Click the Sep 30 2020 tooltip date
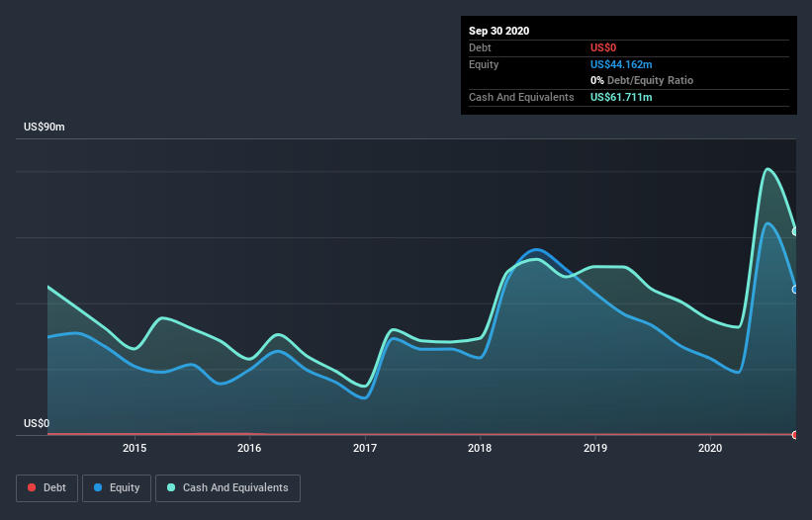The image size is (812, 520). (x=498, y=31)
